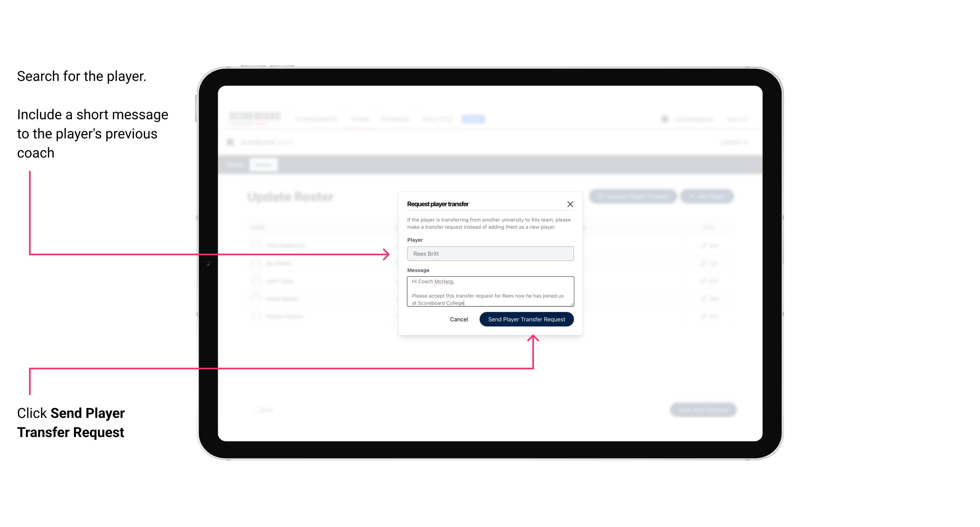980x527 pixels.
Task: Click the user account icon top right
Action: click(664, 119)
